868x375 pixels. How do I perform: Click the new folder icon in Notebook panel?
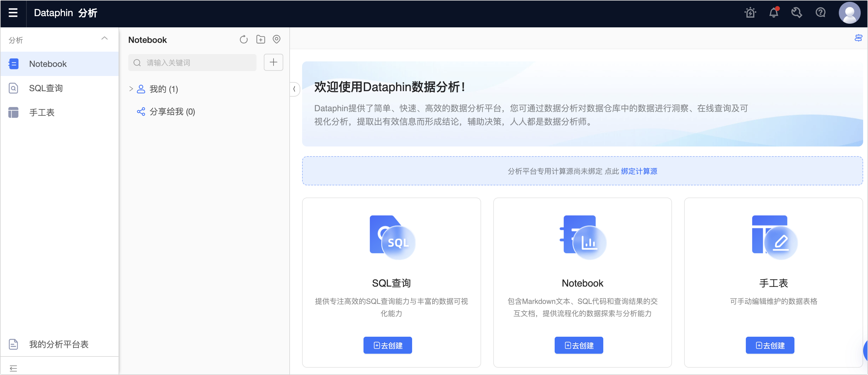pos(260,40)
